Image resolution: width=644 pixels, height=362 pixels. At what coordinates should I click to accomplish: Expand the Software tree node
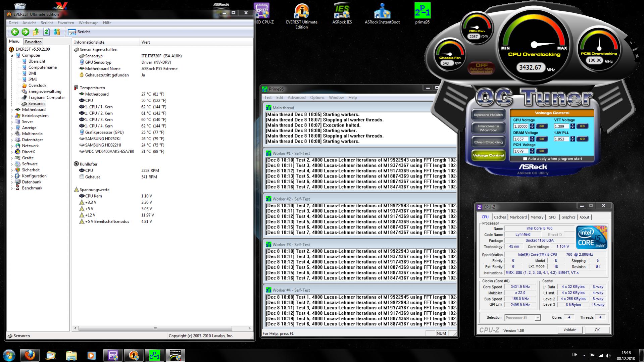click(x=12, y=164)
